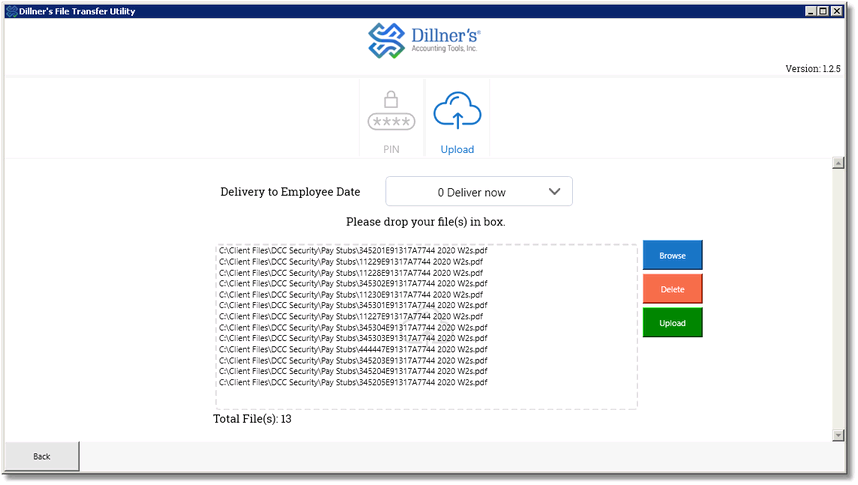Switch to the PIN tab label
The width and height of the screenshot is (858, 485).
[391, 149]
